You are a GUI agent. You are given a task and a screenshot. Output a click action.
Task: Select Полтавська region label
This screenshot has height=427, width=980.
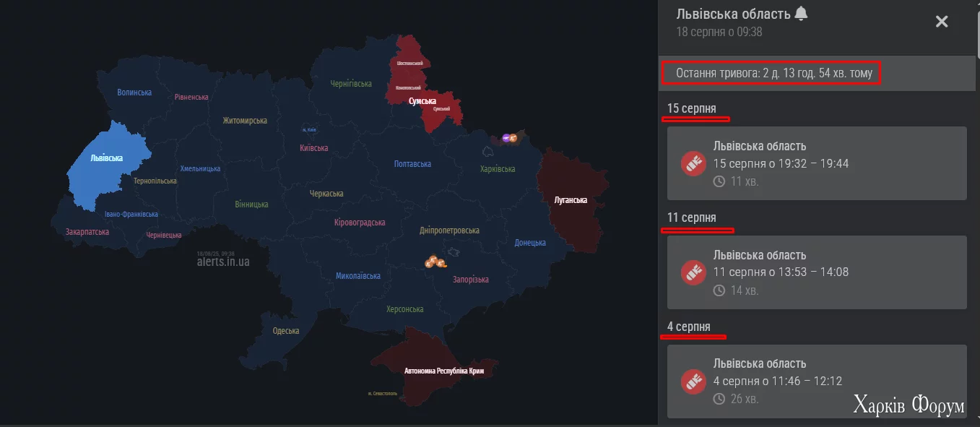pos(412,164)
